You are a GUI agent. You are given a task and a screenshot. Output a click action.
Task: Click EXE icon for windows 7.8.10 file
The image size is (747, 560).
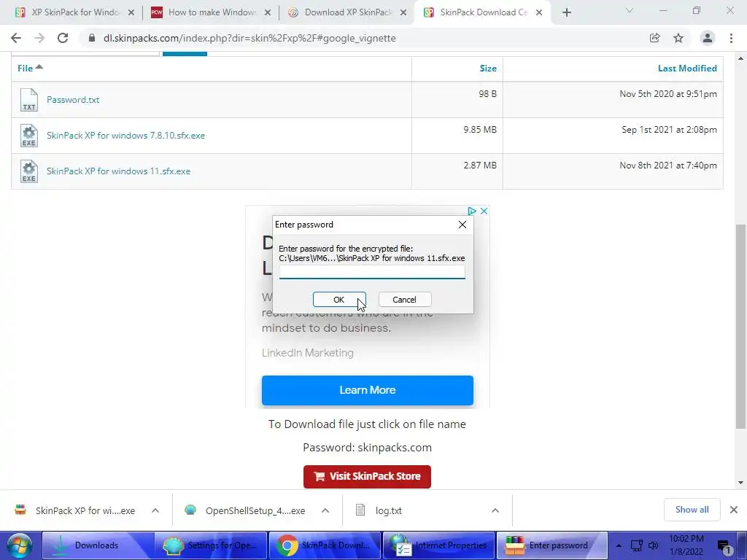[29, 136]
